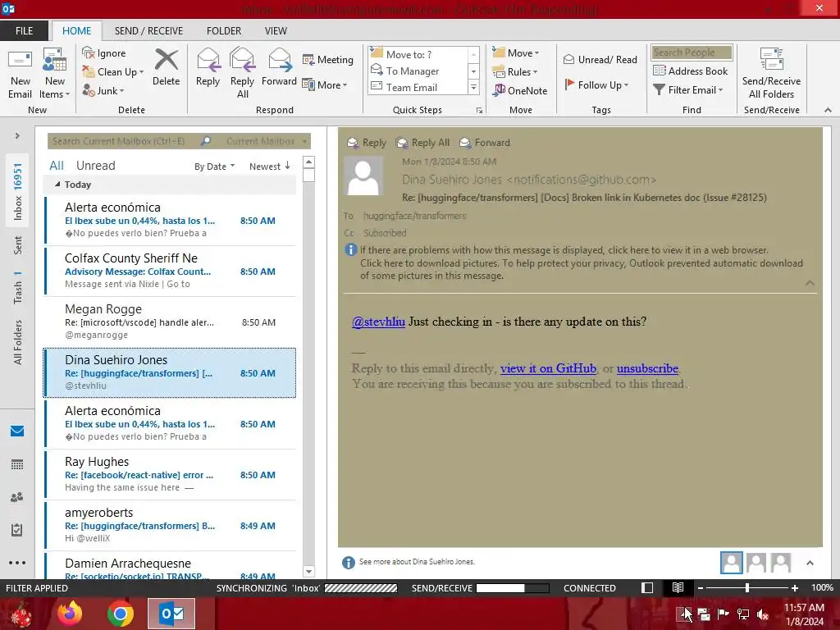Open the Move dropdown

516,53
